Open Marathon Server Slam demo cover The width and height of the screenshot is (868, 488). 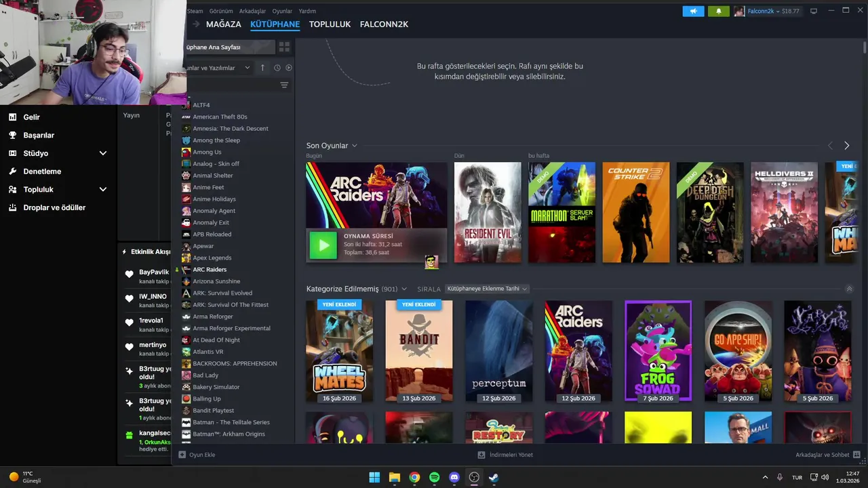(561, 212)
